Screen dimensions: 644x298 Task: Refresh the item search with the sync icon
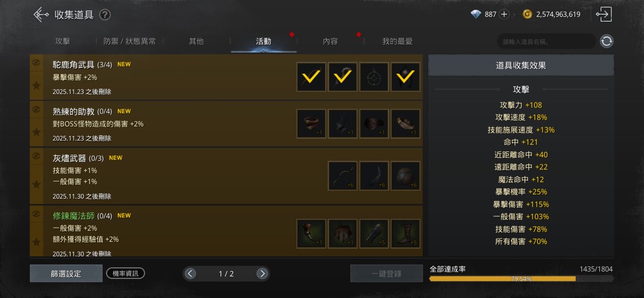(606, 41)
